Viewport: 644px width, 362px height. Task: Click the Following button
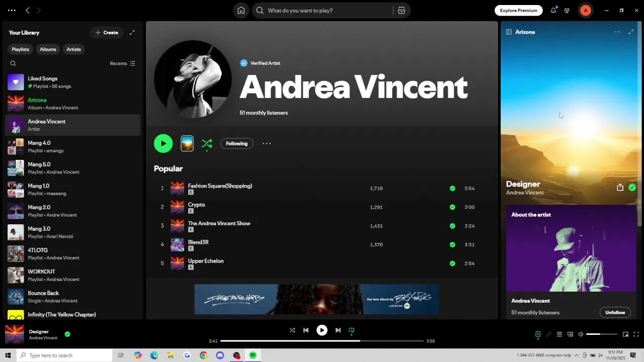pos(236,143)
